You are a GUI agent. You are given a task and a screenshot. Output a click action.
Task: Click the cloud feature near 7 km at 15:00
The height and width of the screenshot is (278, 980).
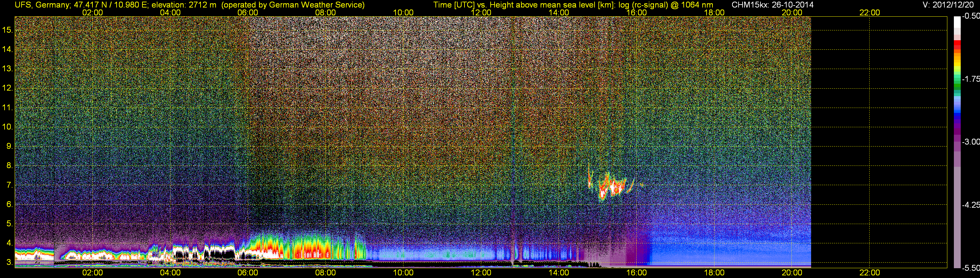609,185
